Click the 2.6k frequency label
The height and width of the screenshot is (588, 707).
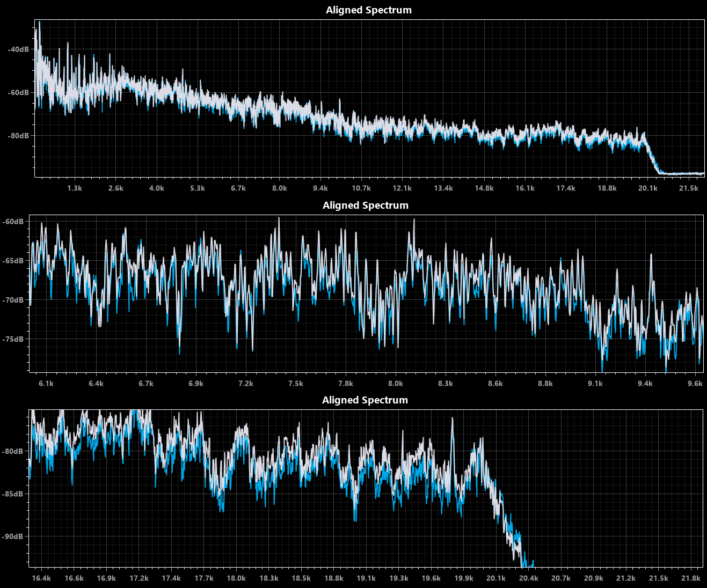pyautogui.click(x=115, y=188)
